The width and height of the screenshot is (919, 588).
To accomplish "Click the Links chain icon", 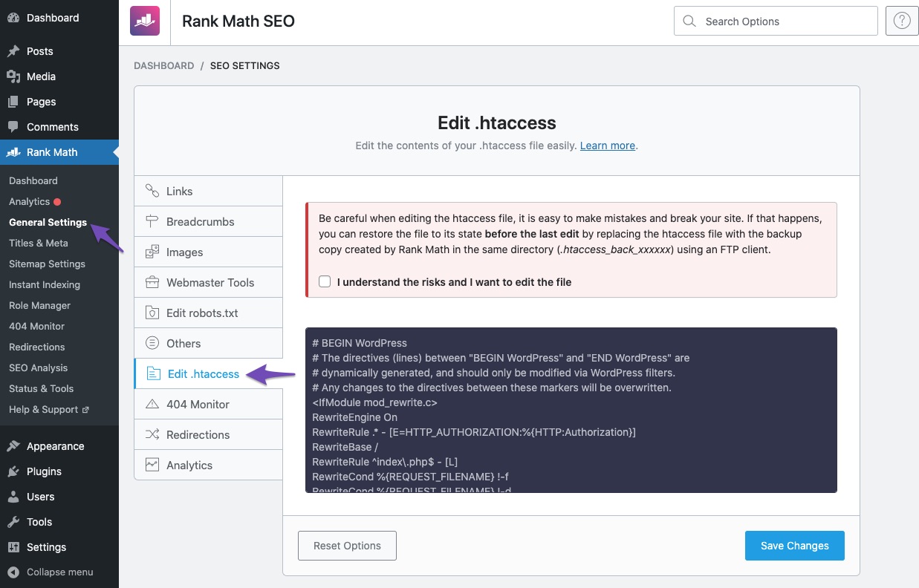I will (x=152, y=192).
